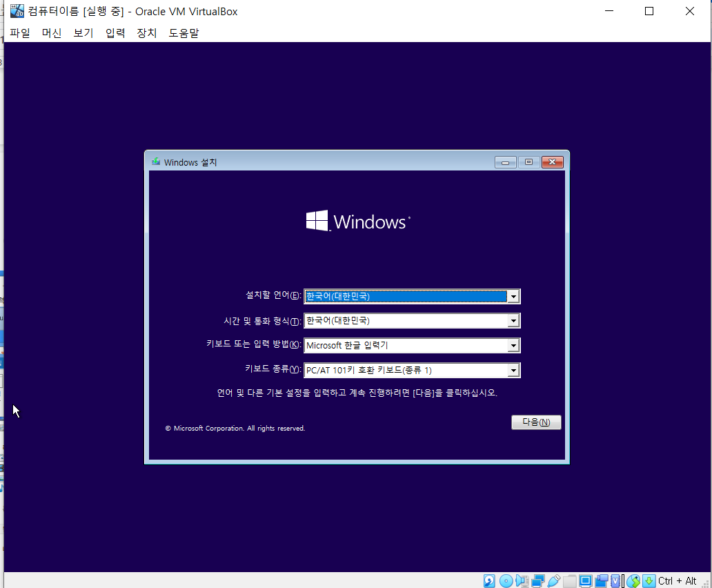
Task: Click the Windows logo in setup
Action: pyautogui.click(x=317, y=221)
